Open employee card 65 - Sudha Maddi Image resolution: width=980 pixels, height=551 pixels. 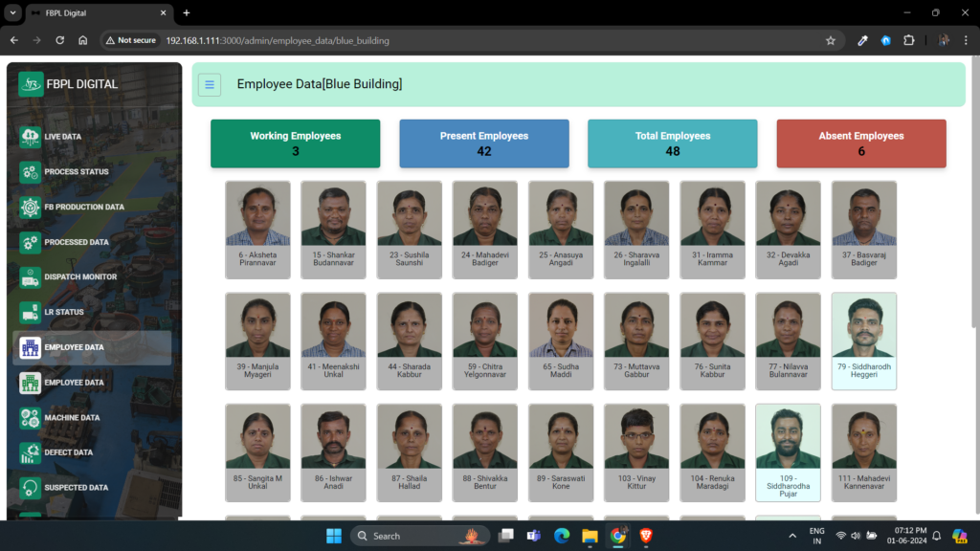click(x=561, y=342)
